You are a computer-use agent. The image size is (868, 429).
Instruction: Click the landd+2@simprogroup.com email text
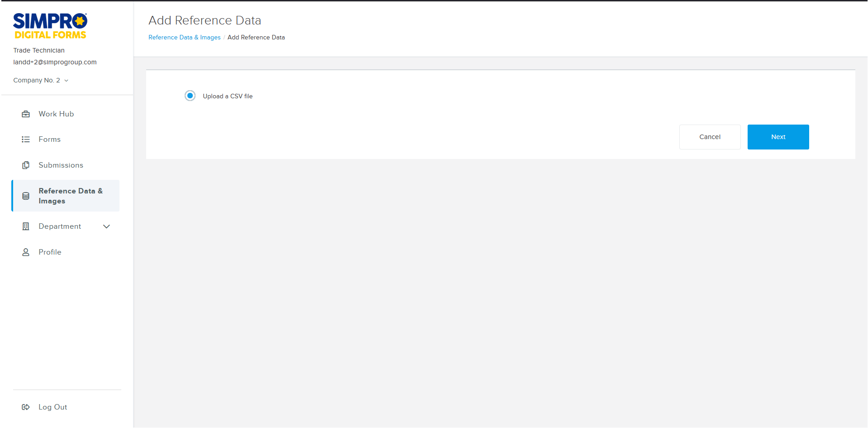55,62
